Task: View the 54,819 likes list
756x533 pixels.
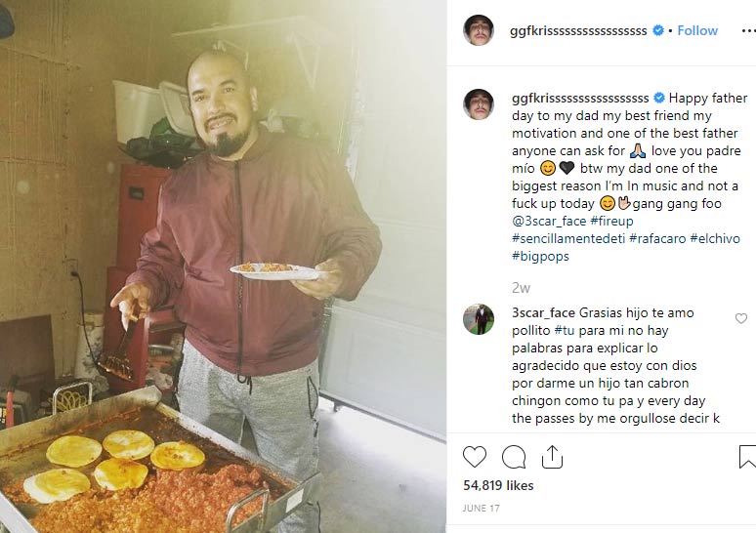Action: point(498,485)
